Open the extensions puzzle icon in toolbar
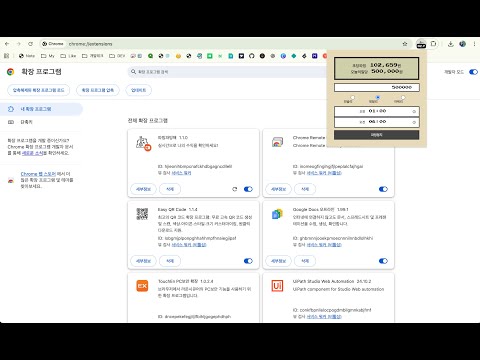Image resolution: width=480 pixels, height=360 pixels. point(433,44)
